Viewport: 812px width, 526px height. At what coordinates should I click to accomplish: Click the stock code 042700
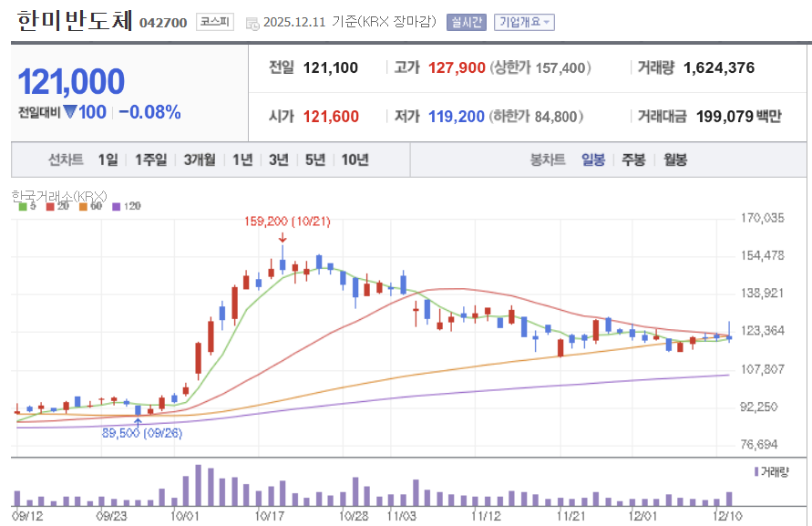pyautogui.click(x=163, y=24)
